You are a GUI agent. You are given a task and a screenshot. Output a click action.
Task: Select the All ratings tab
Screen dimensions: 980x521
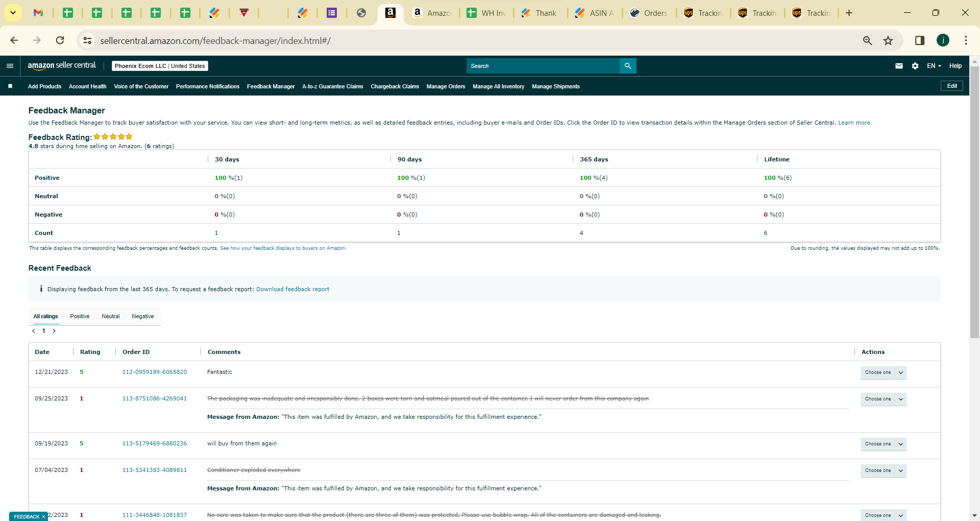click(x=46, y=316)
